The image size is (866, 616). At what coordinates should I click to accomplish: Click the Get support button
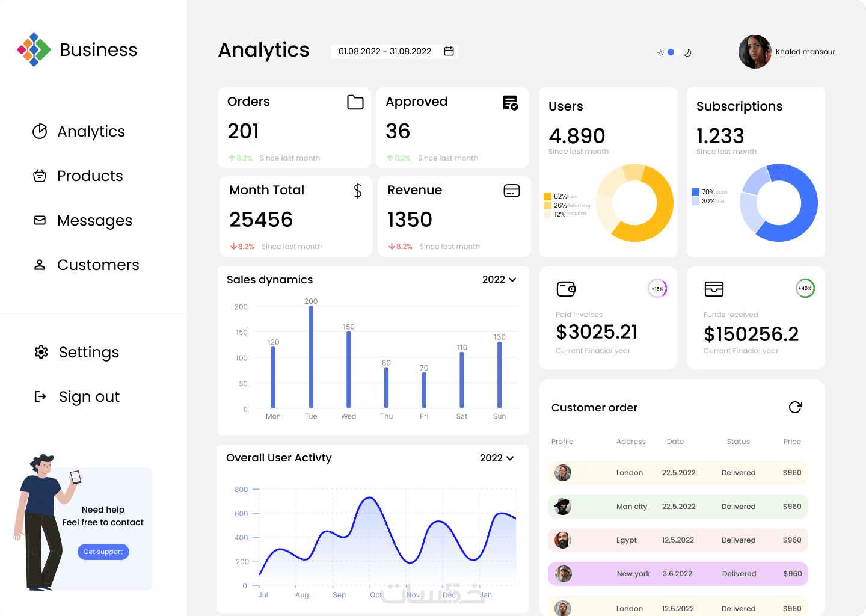(x=103, y=552)
